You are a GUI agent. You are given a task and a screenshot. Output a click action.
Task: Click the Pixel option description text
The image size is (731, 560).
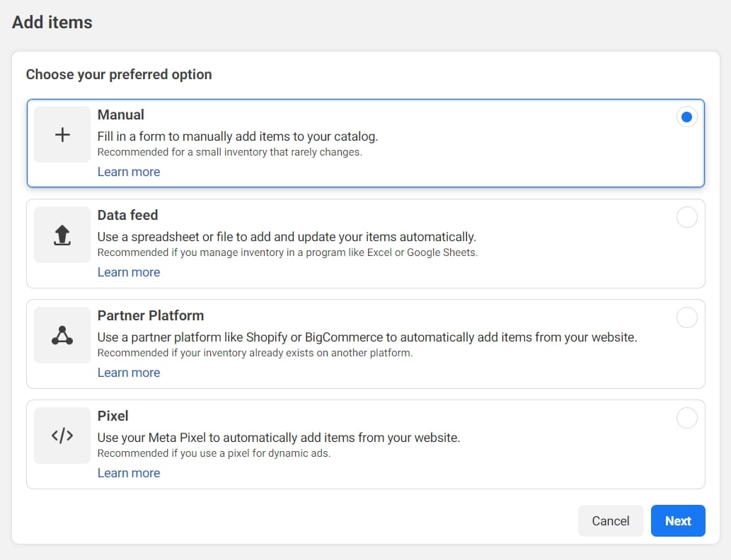(279, 438)
